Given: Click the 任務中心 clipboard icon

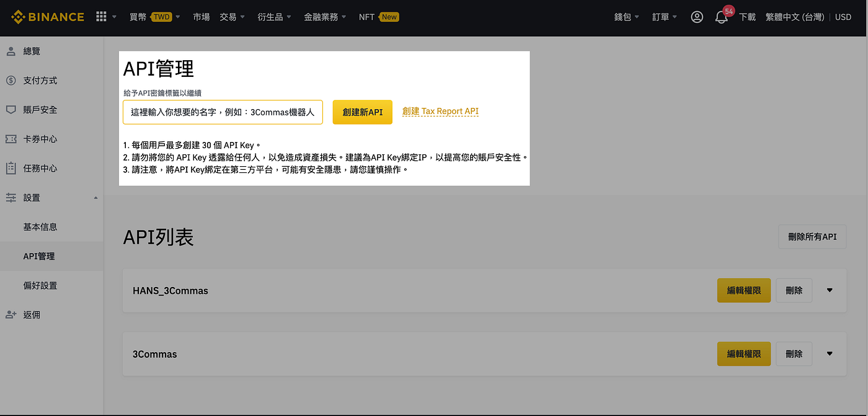Looking at the screenshot, I should pyautogui.click(x=11, y=168).
